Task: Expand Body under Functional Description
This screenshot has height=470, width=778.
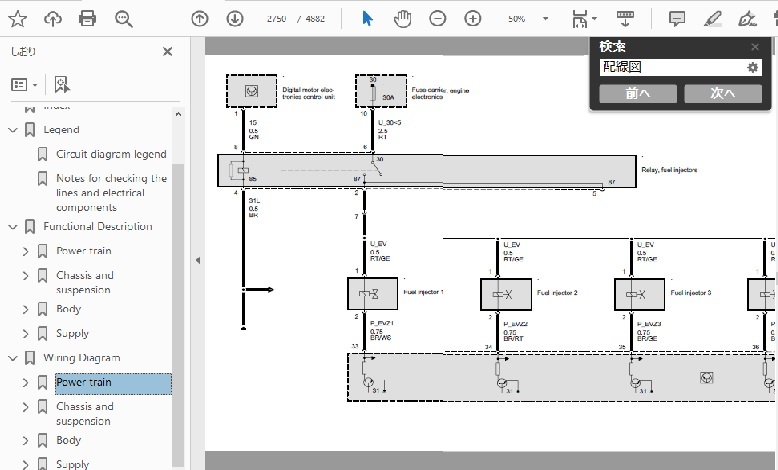Action: point(26,309)
